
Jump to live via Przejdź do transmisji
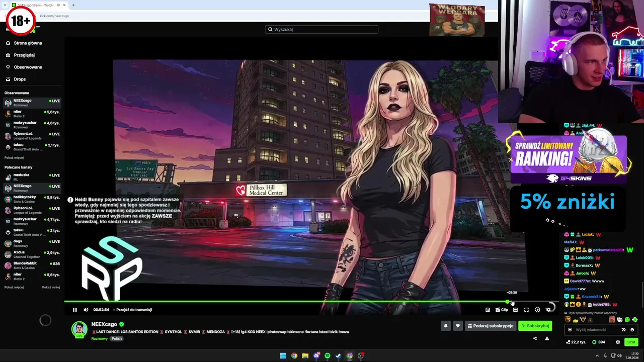pyautogui.click(x=134, y=310)
